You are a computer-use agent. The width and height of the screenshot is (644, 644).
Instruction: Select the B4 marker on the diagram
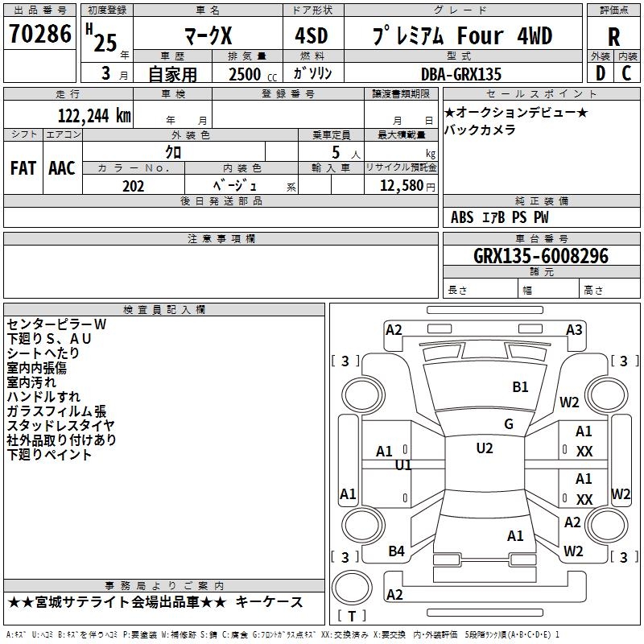(x=397, y=551)
